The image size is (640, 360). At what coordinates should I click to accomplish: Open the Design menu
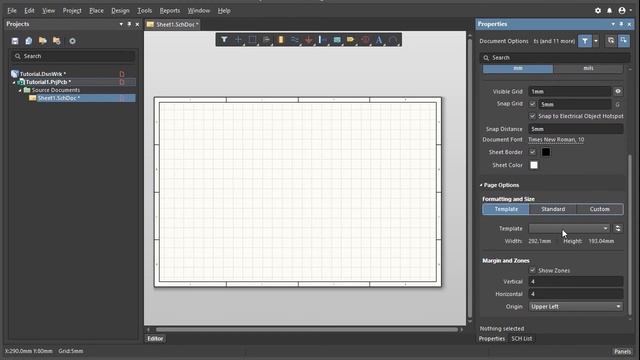coord(120,11)
